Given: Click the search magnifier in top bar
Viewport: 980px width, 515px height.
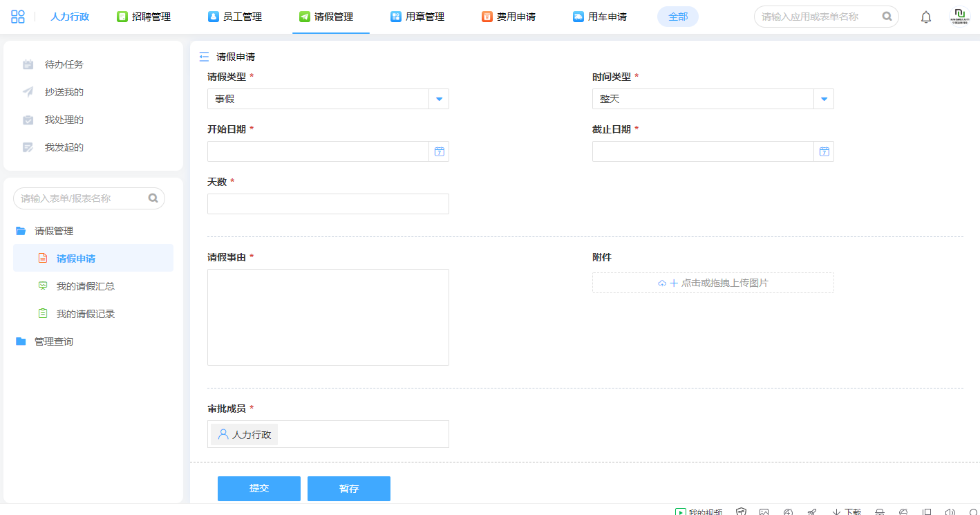Looking at the screenshot, I should pos(887,17).
